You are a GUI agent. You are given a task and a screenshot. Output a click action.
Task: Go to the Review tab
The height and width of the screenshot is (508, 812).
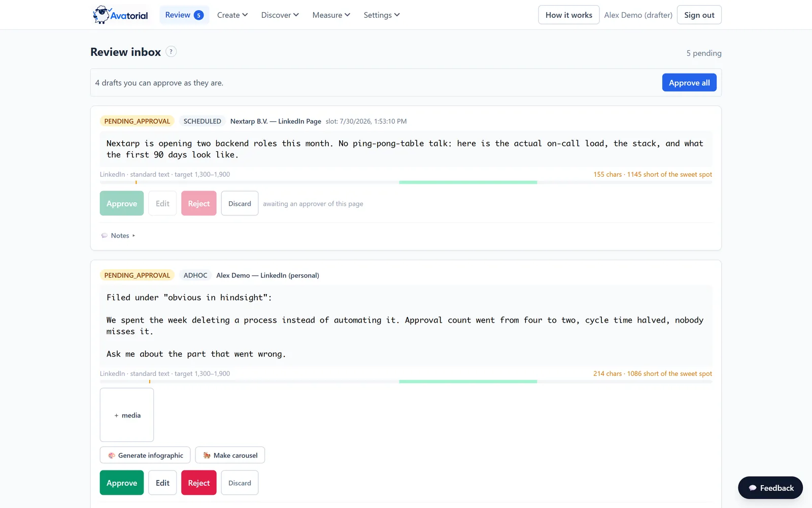click(x=184, y=15)
